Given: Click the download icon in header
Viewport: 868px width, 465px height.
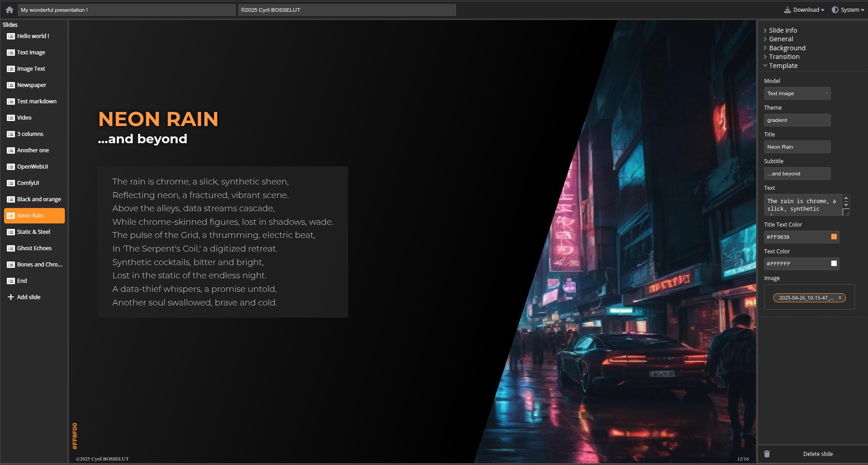Looking at the screenshot, I should 787,10.
